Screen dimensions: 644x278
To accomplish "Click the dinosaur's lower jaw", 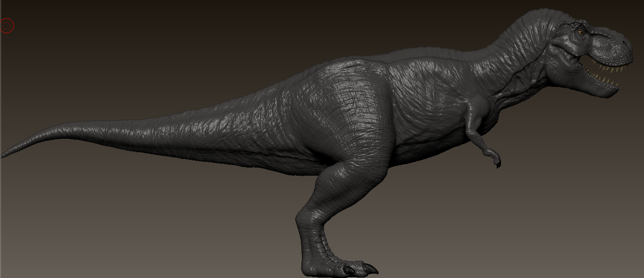I will [x=595, y=86].
